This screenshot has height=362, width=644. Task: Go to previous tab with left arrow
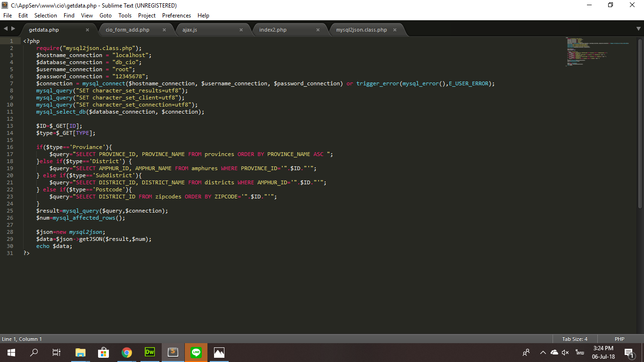(6, 29)
